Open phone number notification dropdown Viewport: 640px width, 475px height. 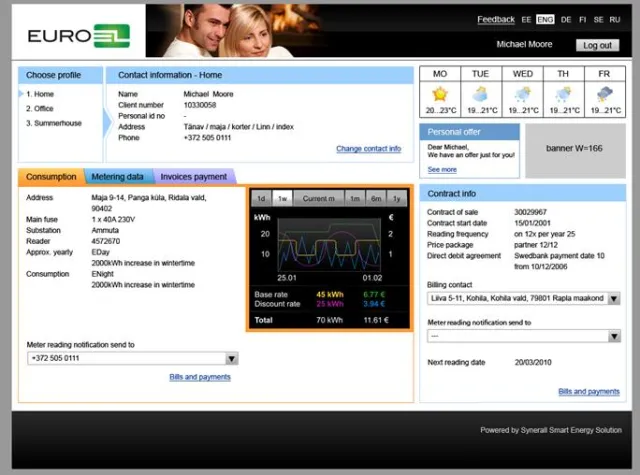click(x=232, y=358)
